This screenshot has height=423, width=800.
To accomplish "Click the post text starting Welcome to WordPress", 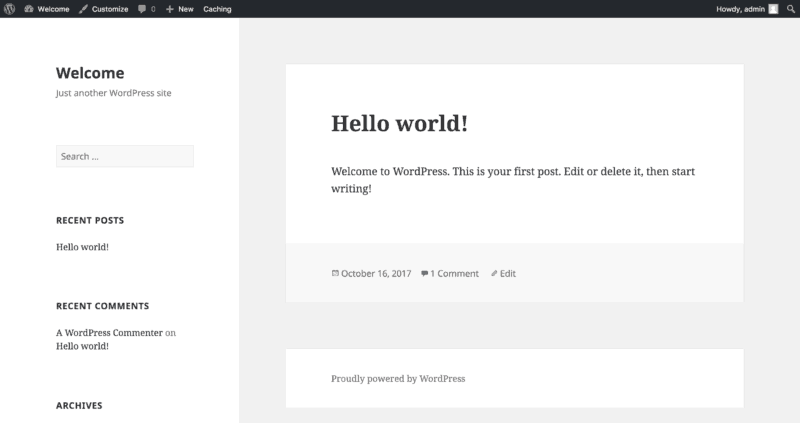I will (x=513, y=180).
